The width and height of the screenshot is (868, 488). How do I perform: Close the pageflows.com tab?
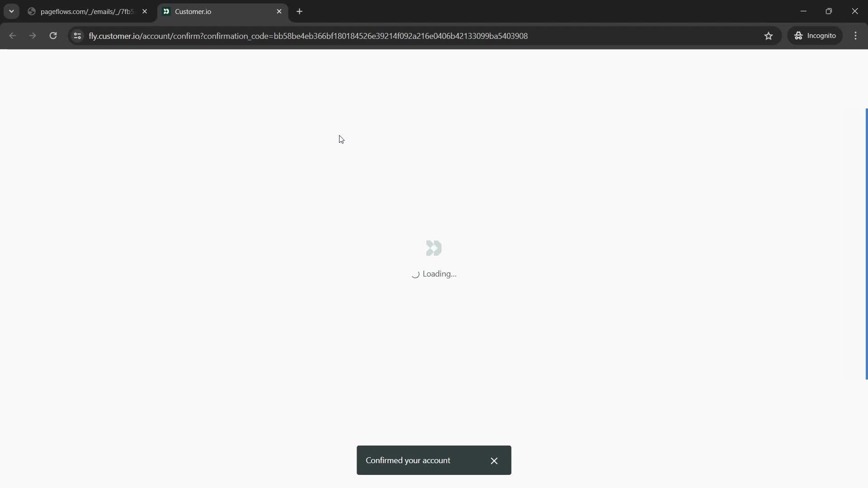(144, 11)
